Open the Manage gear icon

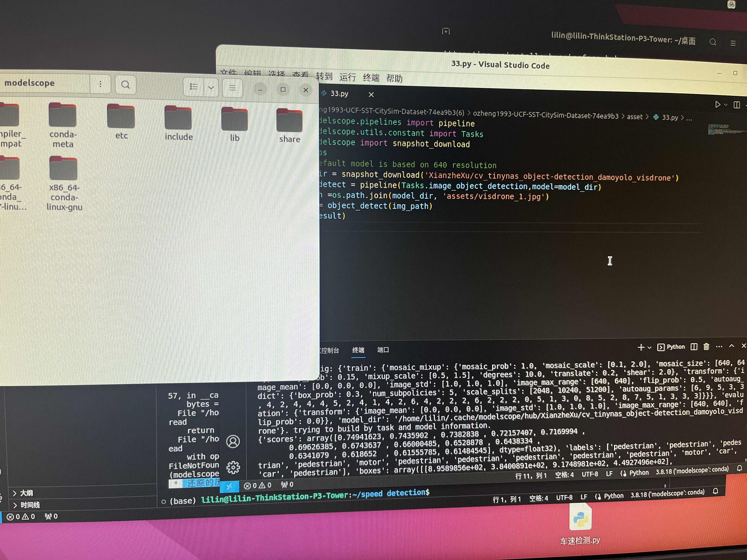(x=233, y=467)
